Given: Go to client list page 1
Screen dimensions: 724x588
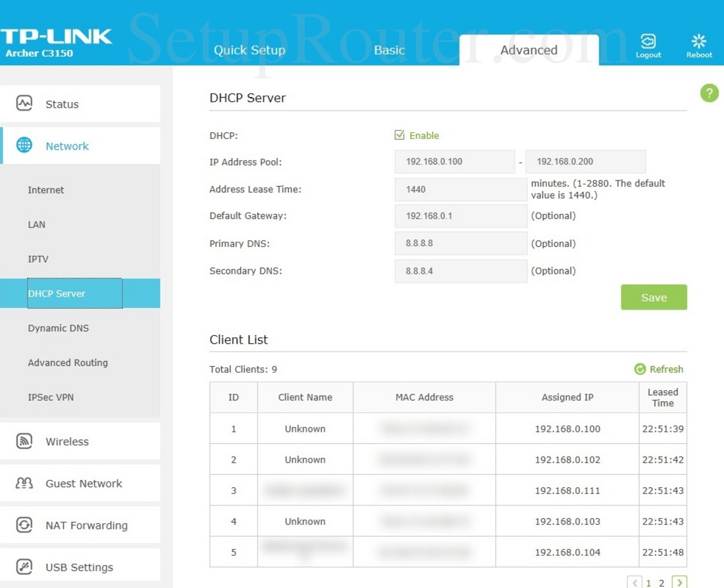Looking at the screenshot, I should click(x=648, y=583).
